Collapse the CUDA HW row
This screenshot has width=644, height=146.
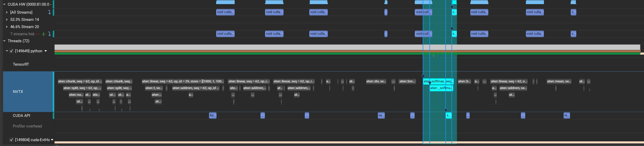click(x=4, y=4)
